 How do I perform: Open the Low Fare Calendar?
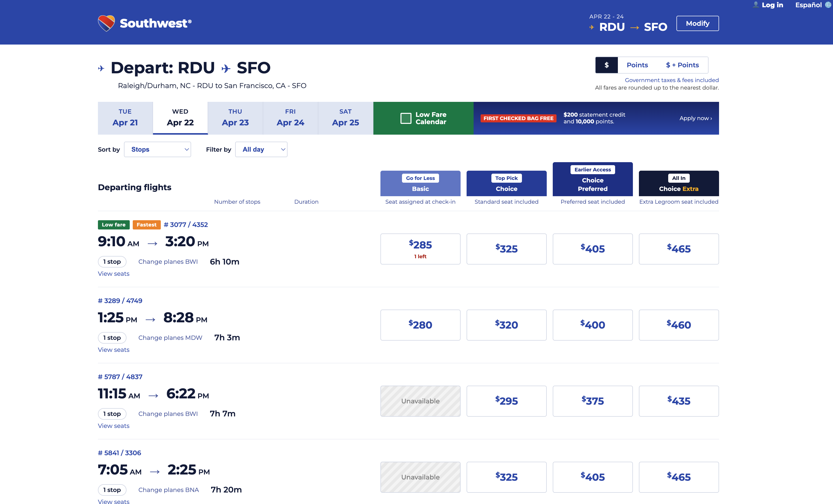(x=423, y=118)
